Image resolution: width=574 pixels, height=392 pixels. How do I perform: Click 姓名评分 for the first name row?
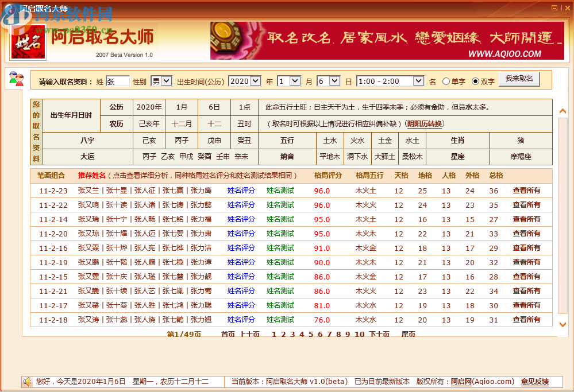[241, 191]
